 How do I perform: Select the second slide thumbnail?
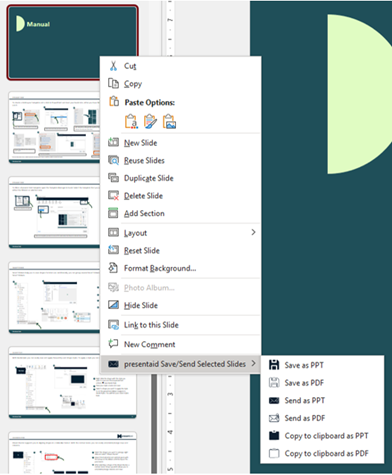(54, 127)
